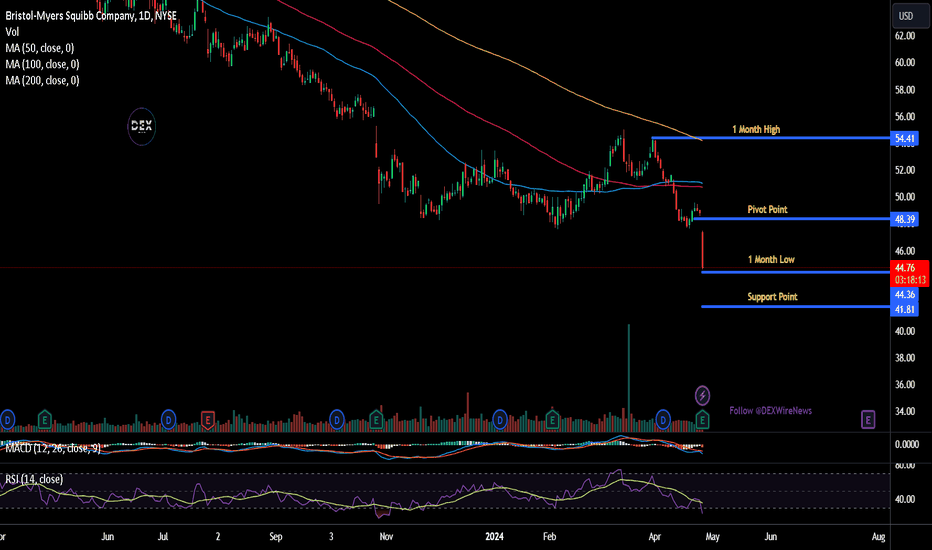Select the MACD (12, 26, close, 9) legend
Image resolution: width=932 pixels, height=550 pixels.
coord(53,448)
